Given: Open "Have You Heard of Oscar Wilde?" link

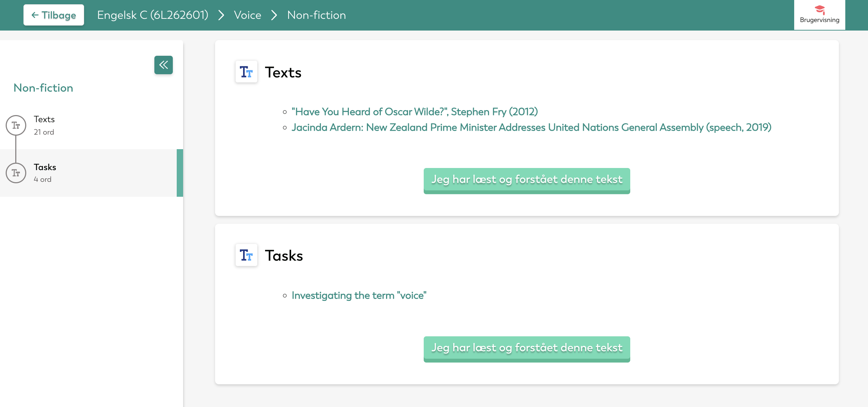Looking at the screenshot, I should (x=414, y=112).
